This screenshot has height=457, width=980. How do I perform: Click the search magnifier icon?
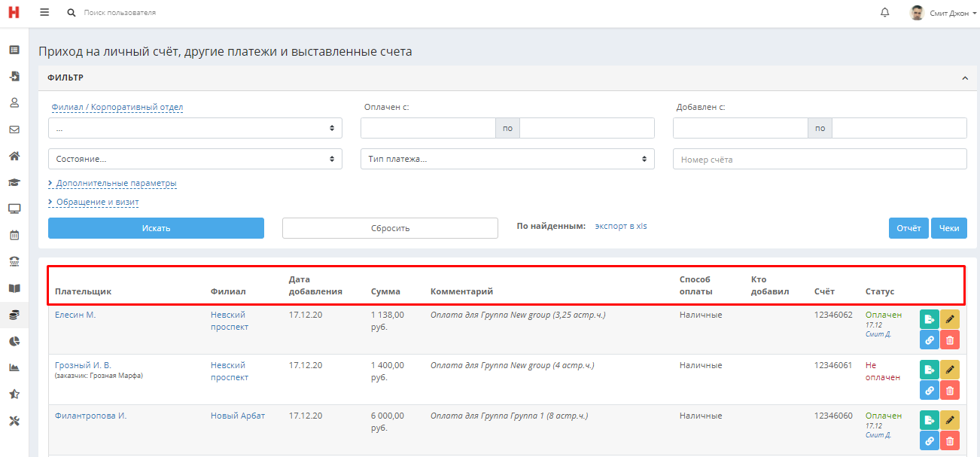(x=72, y=13)
